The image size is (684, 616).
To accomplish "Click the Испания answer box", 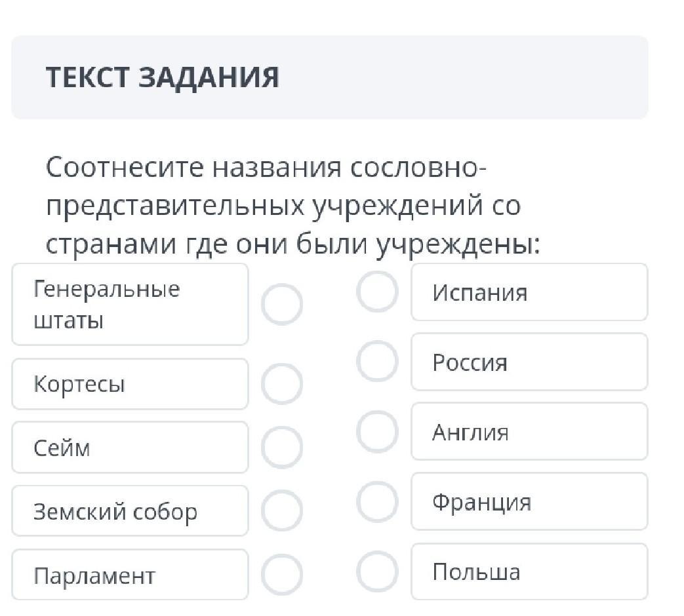I will (529, 292).
